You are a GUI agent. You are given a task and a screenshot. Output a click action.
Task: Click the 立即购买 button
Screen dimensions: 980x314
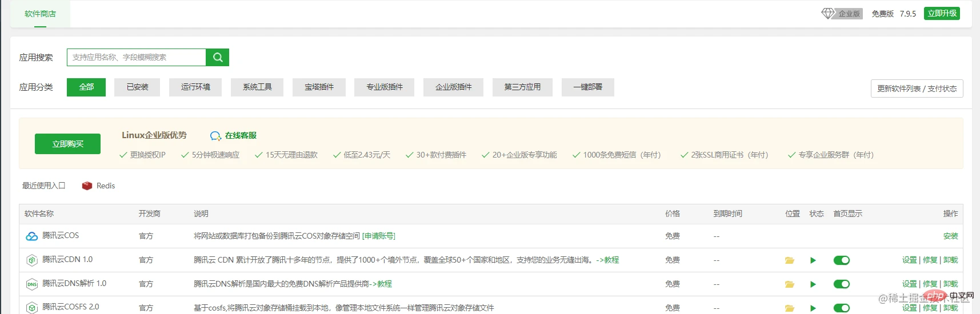[67, 144]
